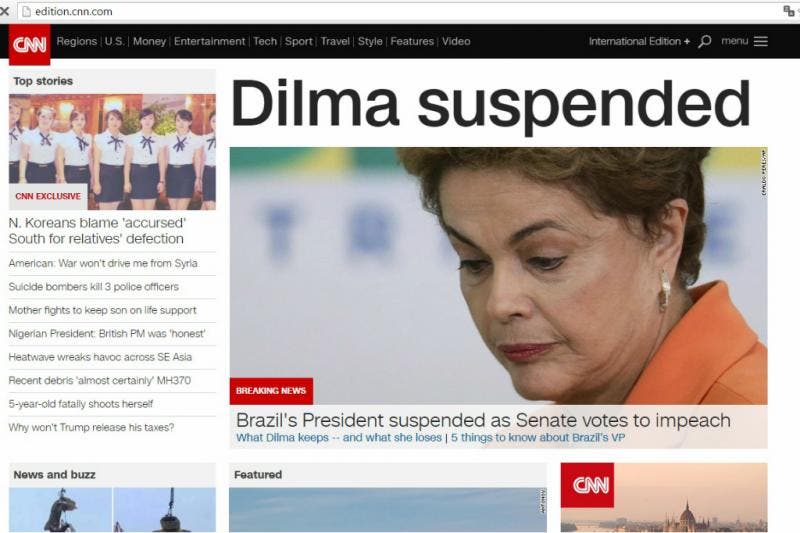The image size is (800, 533).
Task: Open the Regions menu item
Action: click(x=77, y=41)
